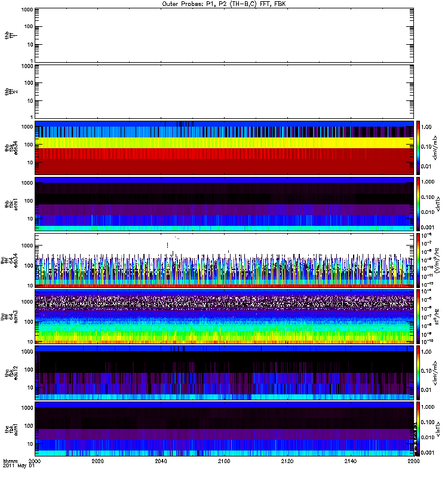Image resolution: width=448 pixels, height=478 pixels.
Task: Click the '0.001' tick on thb scm1 color bar
Action: [x=428, y=228]
